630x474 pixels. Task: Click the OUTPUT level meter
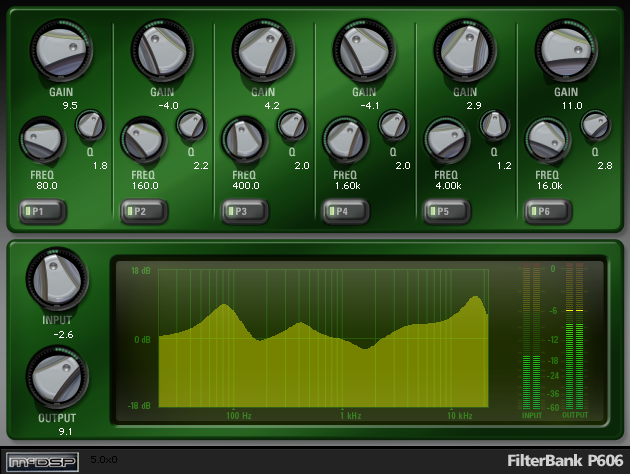point(575,336)
